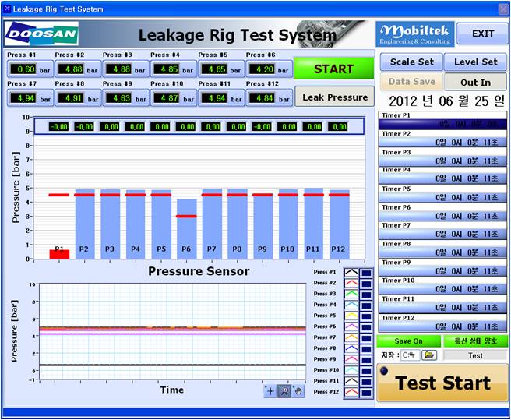Image resolution: width=511 pixels, height=420 pixels.
Task: Open the save folder browse icon
Action: 429,355
